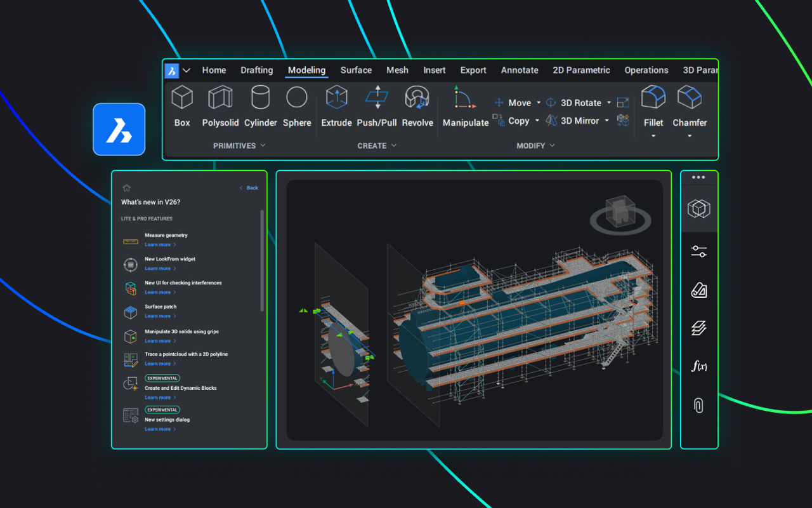Click the BricsCAD app button in ribbon

(171, 70)
